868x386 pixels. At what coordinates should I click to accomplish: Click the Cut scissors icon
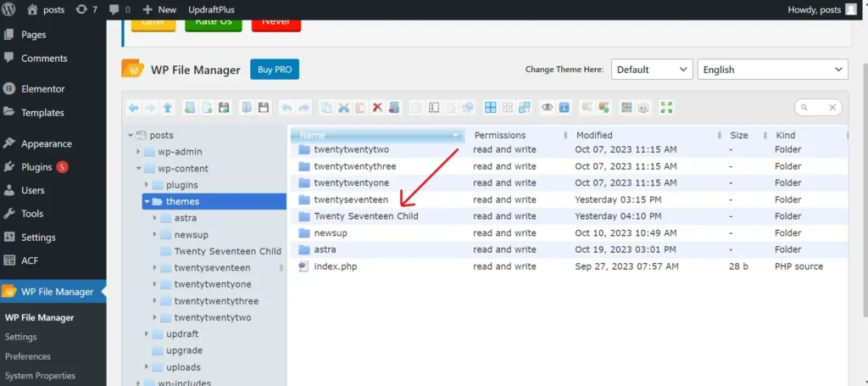pos(343,108)
